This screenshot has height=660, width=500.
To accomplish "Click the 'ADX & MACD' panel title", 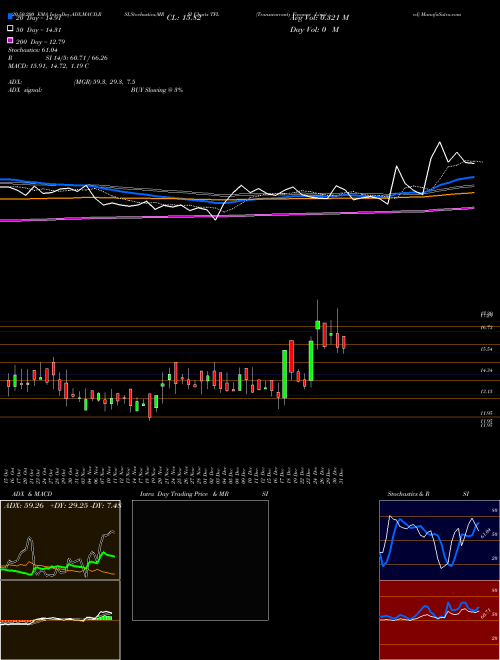I will [x=32, y=494].
